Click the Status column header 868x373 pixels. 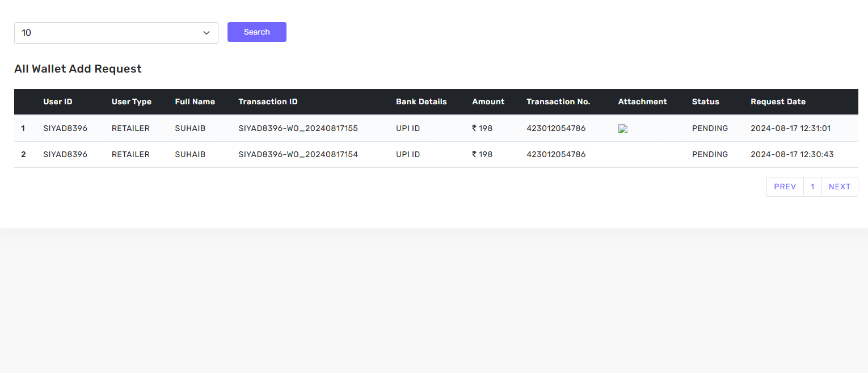click(x=705, y=102)
